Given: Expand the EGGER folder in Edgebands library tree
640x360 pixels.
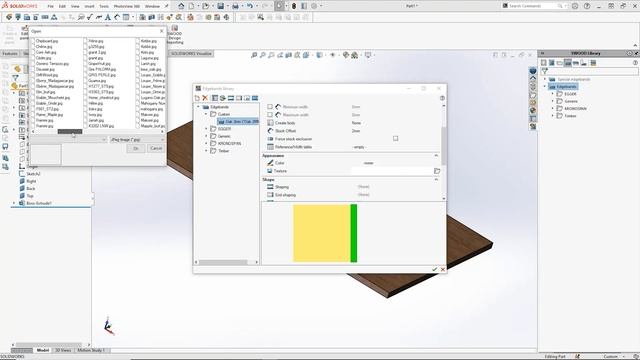Looking at the screenshot, I should [x=207, y=129].
